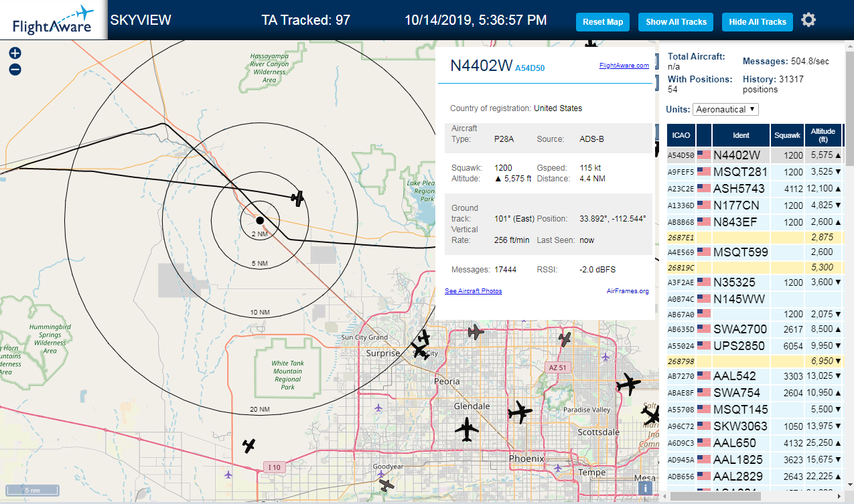Open See Aircraft Photos link
Viewport: 854px width, 504px height.
click(x=473, y=291)
